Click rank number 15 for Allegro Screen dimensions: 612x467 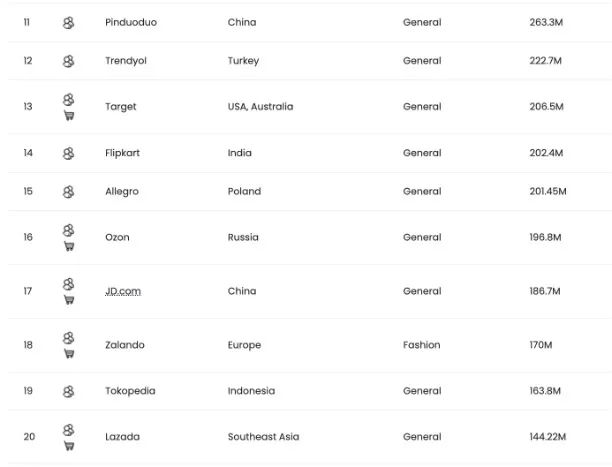pyautogui.click(x=28, y=191)
